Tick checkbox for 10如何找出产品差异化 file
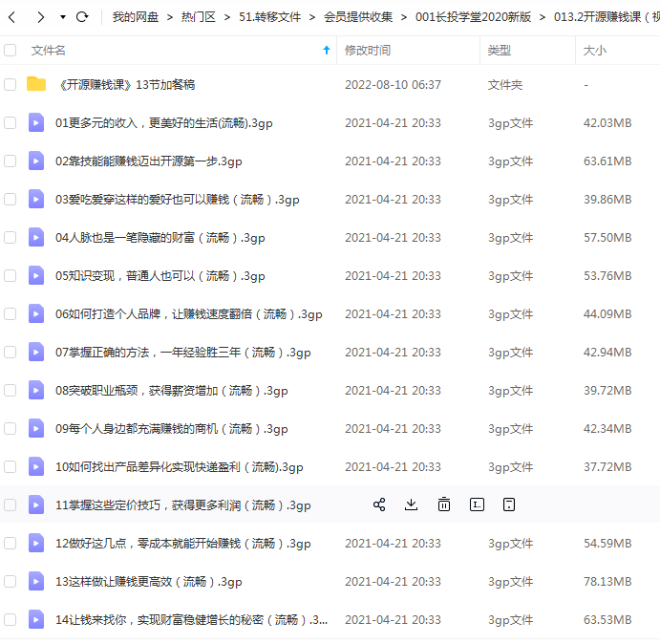The width and height of the screenshot is (660, 644). pyautogui.click(x=11, y=466)
